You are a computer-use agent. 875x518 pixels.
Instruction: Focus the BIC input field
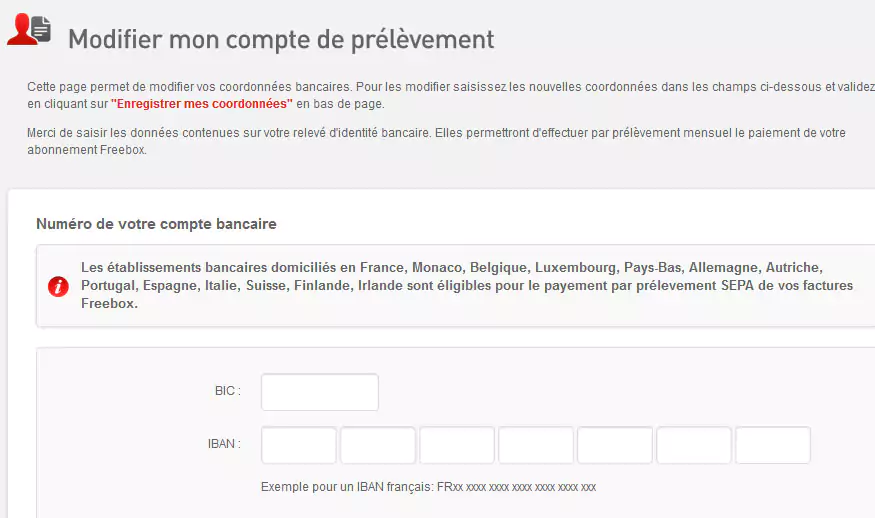click(320, 392)
